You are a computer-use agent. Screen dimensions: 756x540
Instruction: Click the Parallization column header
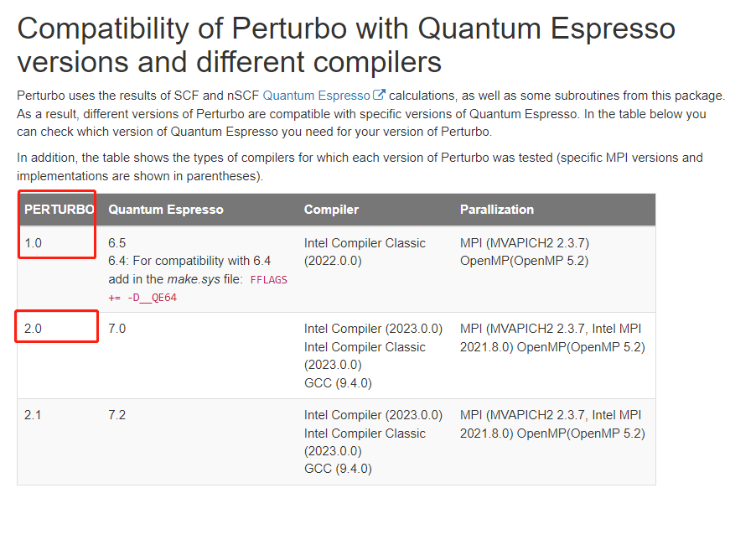point(497,210)
